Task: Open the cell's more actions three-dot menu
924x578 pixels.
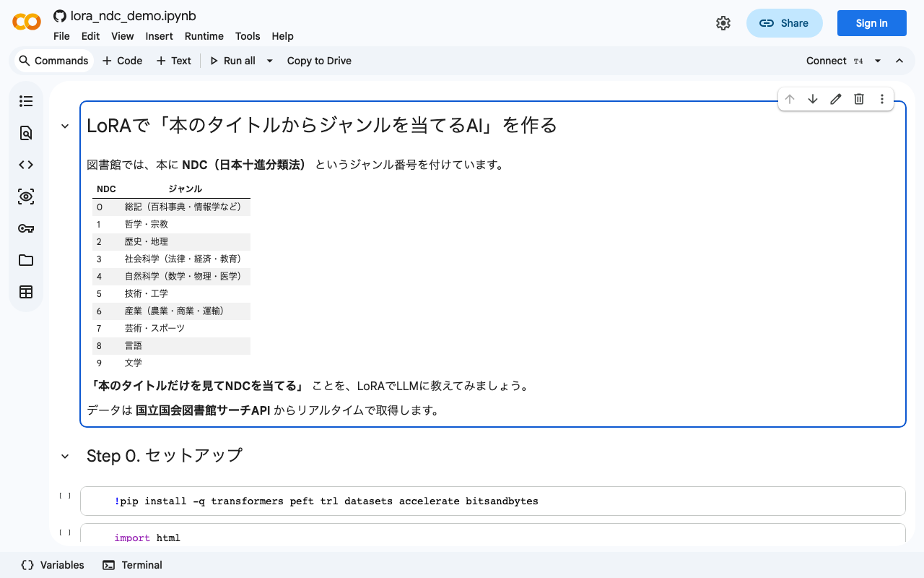Action: click(882, 99)
